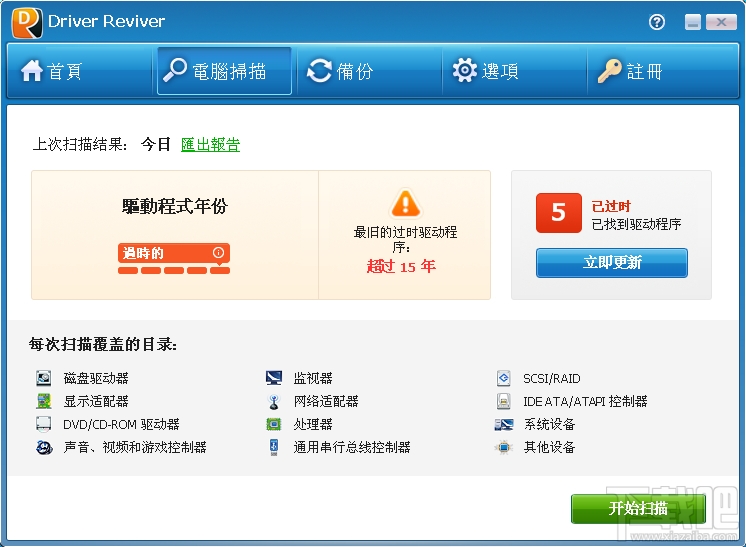Image resolution: width=746 pixels, height=547 pixels.
Task: Click the orange warning triangle icon
Action: coord(405,203)
